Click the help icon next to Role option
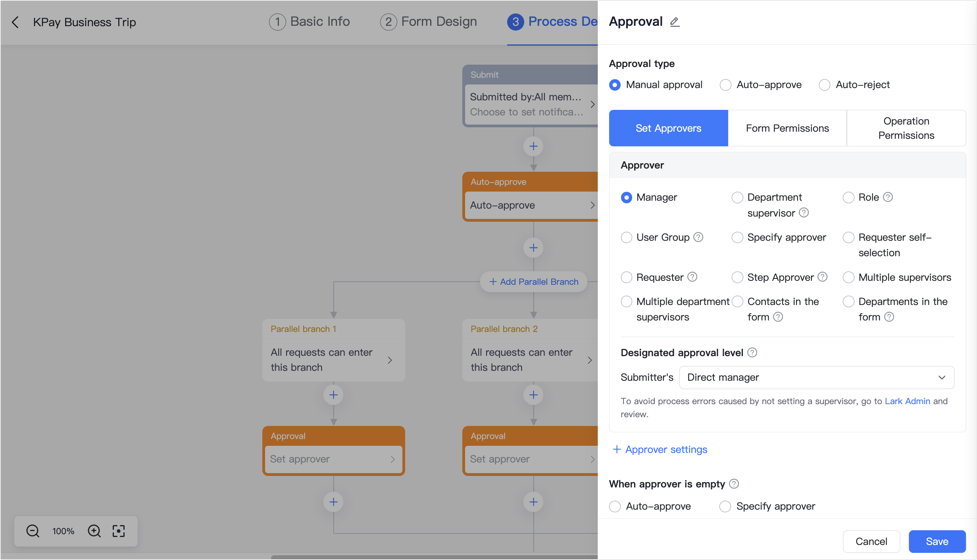 [888, 197]
